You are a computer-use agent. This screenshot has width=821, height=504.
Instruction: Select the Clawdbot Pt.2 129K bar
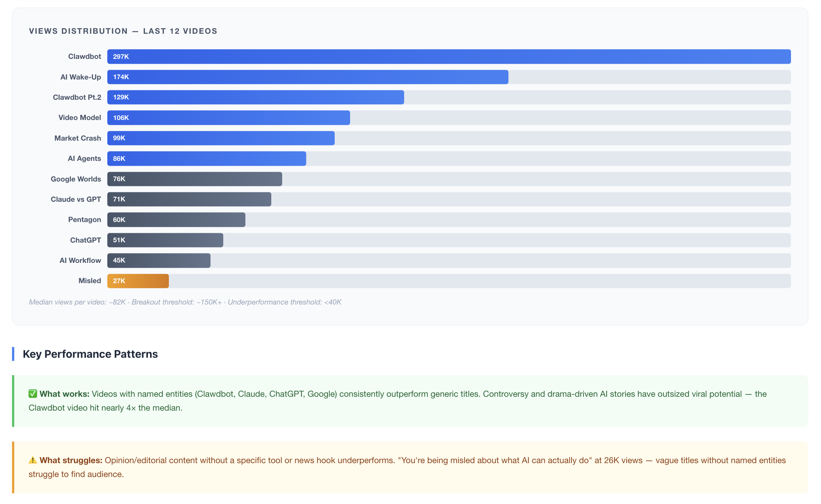[256, 97]
